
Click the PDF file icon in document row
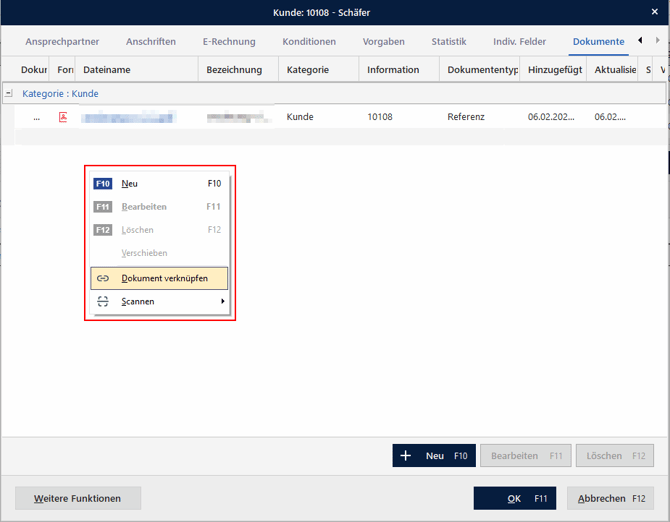(63, 117)
